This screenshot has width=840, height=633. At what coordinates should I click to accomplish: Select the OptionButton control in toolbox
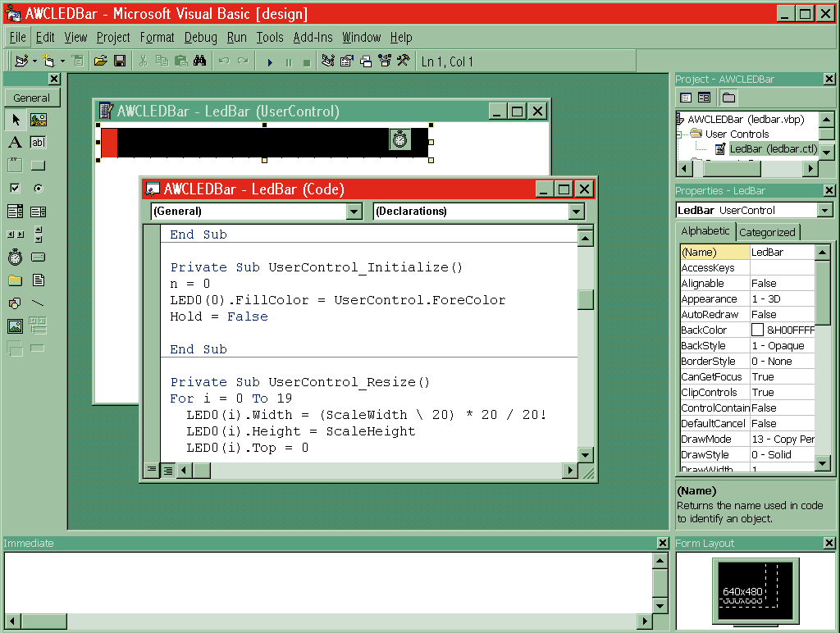tap(38, 189)
